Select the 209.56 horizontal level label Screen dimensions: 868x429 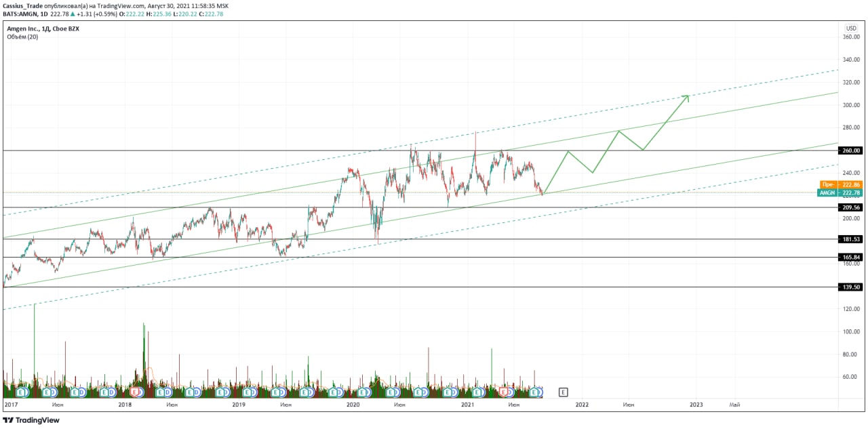tap(851, 207)
